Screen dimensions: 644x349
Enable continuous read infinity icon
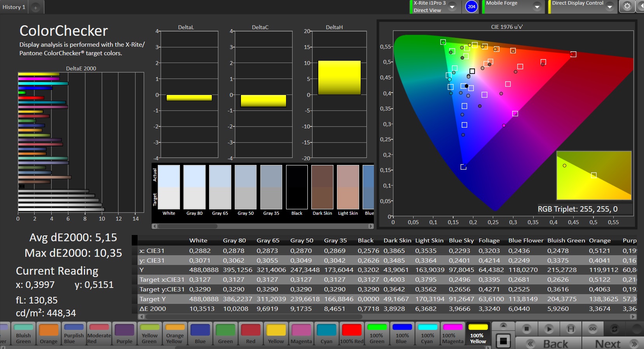click(x=592, y=329)
